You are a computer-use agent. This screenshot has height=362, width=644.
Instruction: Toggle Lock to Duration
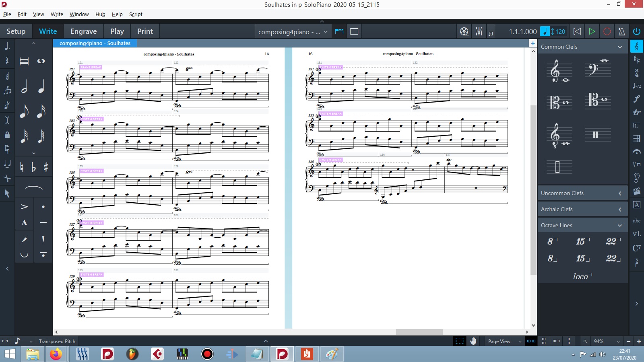tap(7, 134)
